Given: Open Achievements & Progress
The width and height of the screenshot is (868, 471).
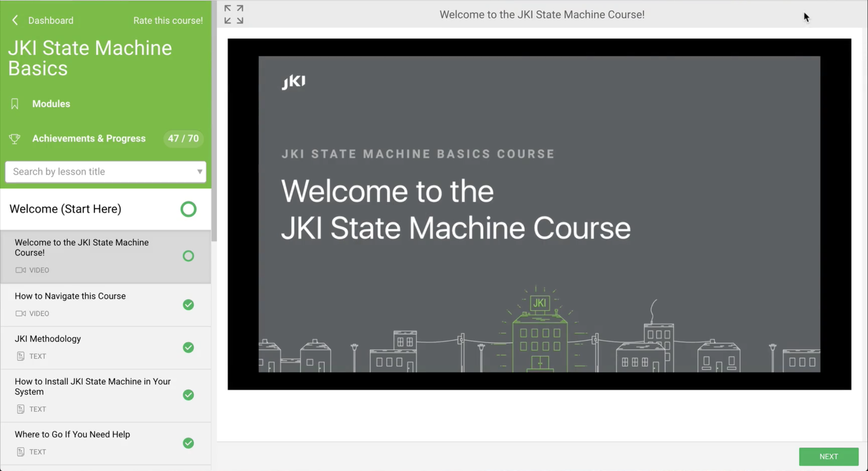Looking at the screenshot, I should point(89,138).
